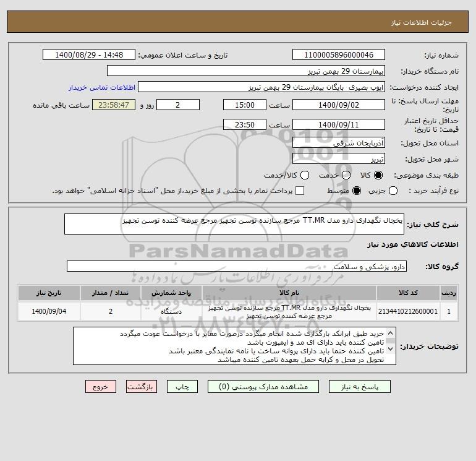Click the price validity date 1400/09/11
The width and height of the screenshot is (476, 461).
[x=339, y=124]
